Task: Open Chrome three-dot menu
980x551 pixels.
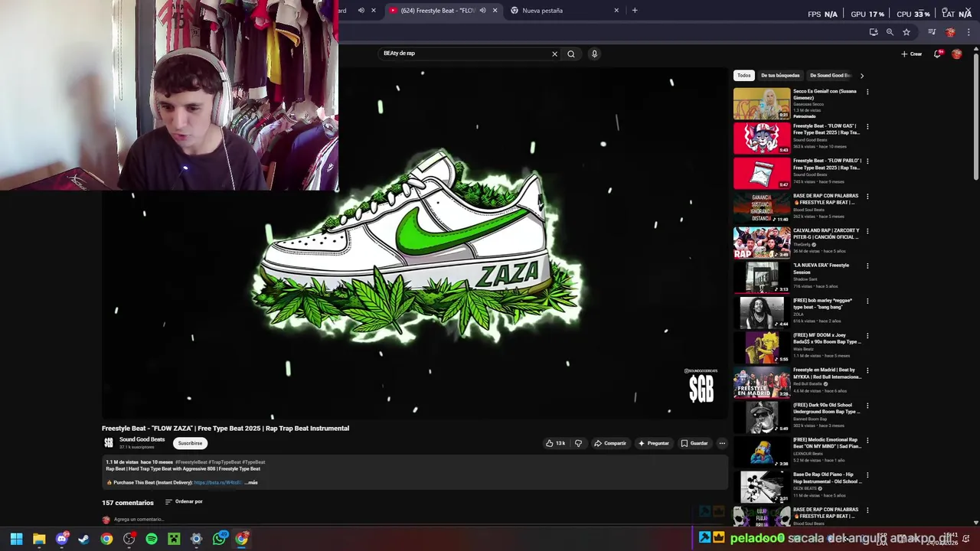Action: pyautogui.click(x=969, y=32)
